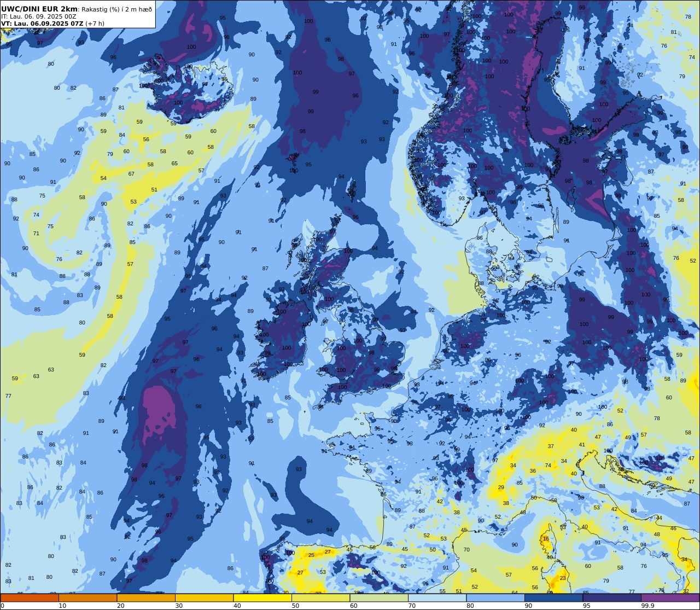Click the 95–99.9 indigo legend swatch
700x610 pixels.
[x=612, y=598]
